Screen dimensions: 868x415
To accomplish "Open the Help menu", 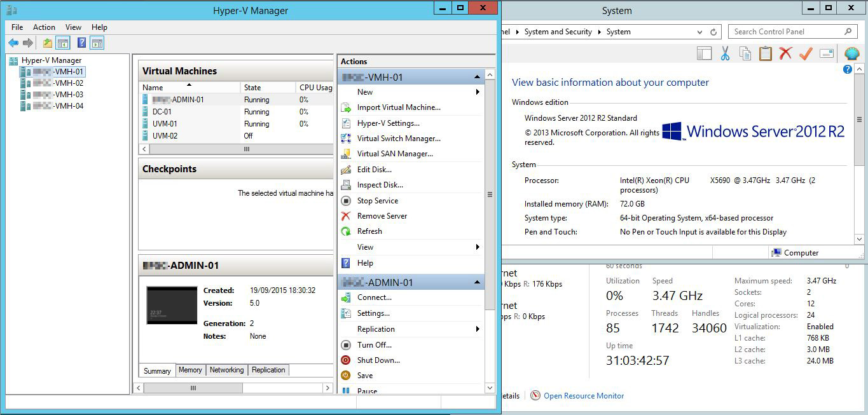I will click(99, 27).
